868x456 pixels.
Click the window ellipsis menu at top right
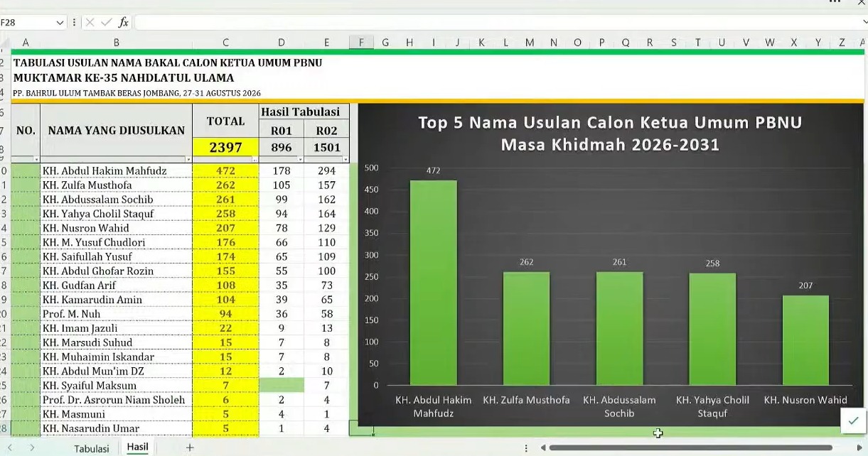pyautogui.click(x=835, y=2)
